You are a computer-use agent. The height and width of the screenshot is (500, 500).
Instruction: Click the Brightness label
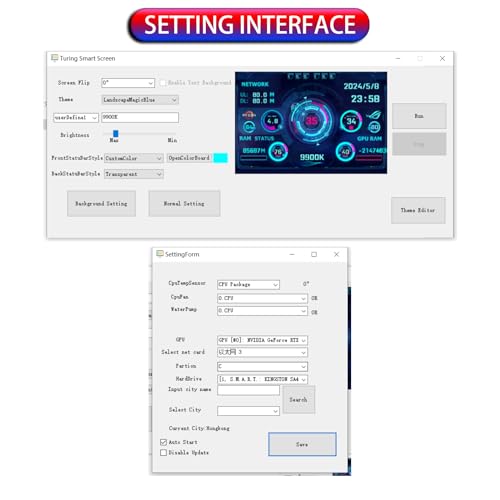pyautogui.click(x=75, y=135)
